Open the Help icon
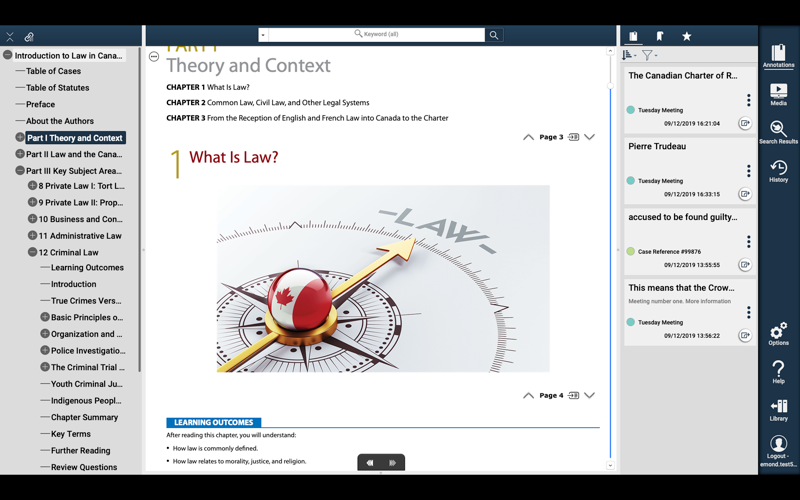The height and width of the screenshot is (500, 800). [778, 371]
